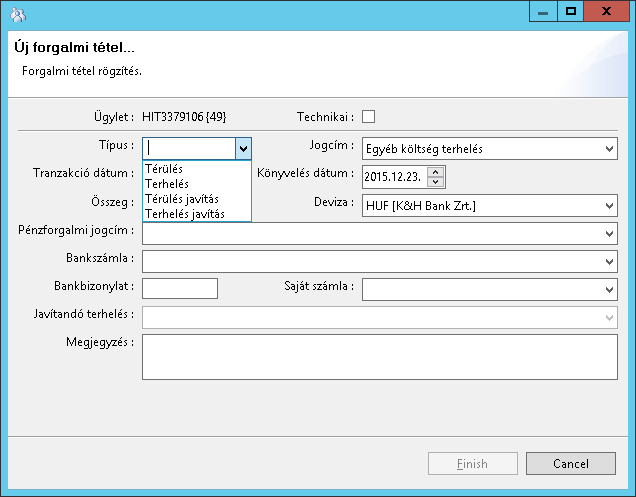Viewport: 636px width, 497px height.
Task: Enable the Technikai checkbox
Action: [x=368, y=116]
